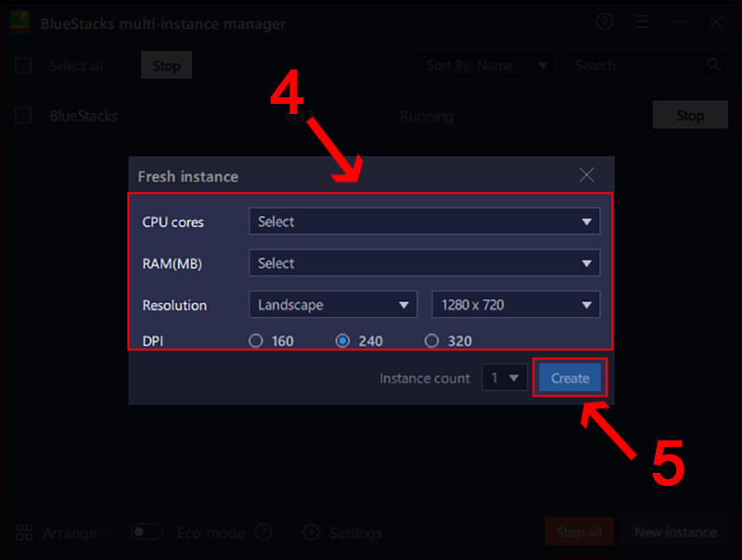Click the New instance button
The width and height of the screenshot is (742, 560).
click(x=675, y=531)
